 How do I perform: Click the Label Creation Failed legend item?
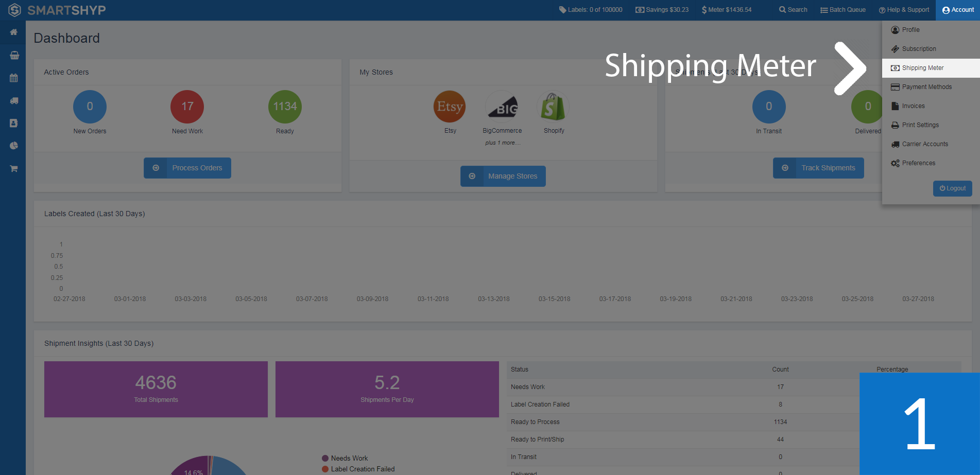pyautogui.click(x=358, y=469)
